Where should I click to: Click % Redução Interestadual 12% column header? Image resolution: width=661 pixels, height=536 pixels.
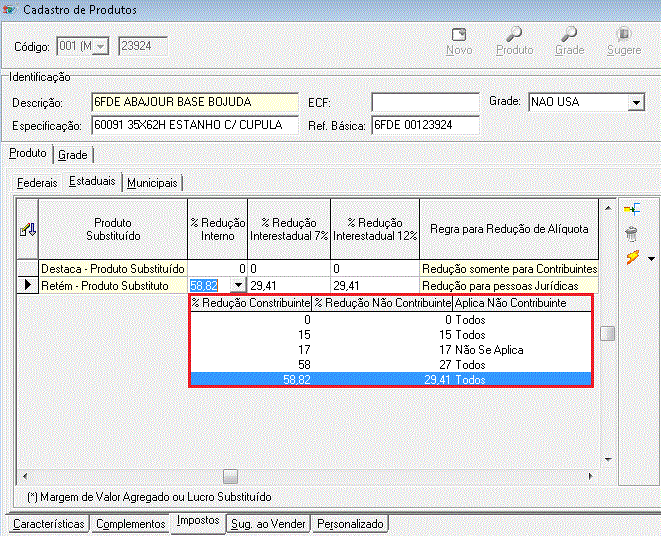pos(375,229)
